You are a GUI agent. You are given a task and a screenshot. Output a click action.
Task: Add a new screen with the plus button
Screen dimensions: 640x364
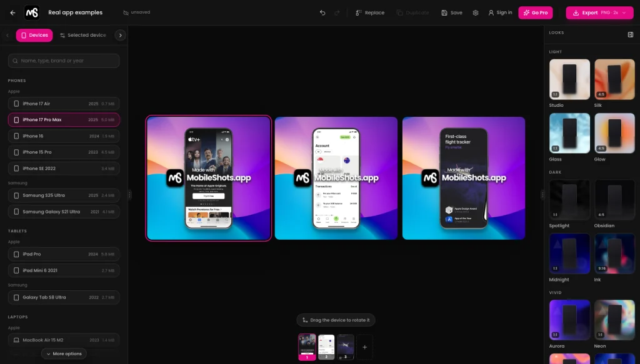coord(364,347)
